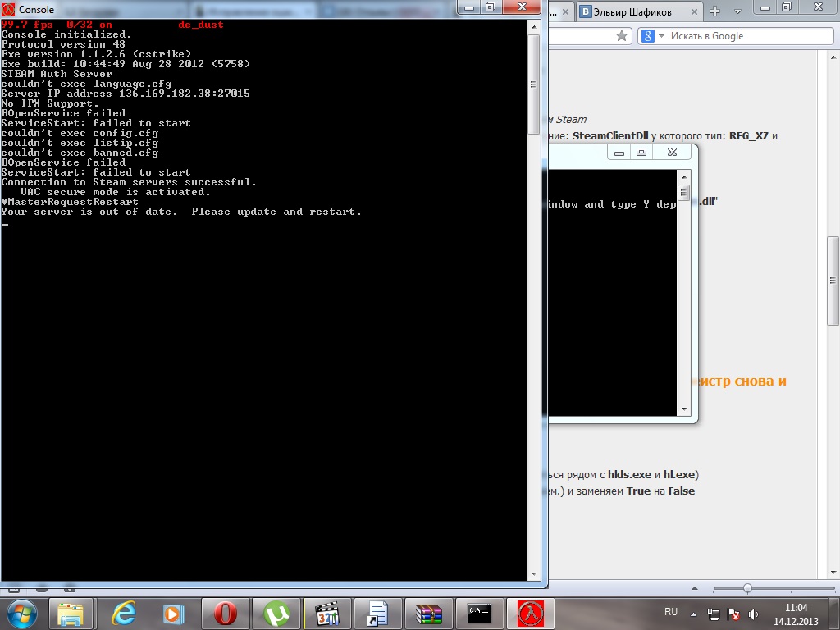Open a new browser tab with plus button
This screenshot has height=630, width=840.
pos(714,11)
